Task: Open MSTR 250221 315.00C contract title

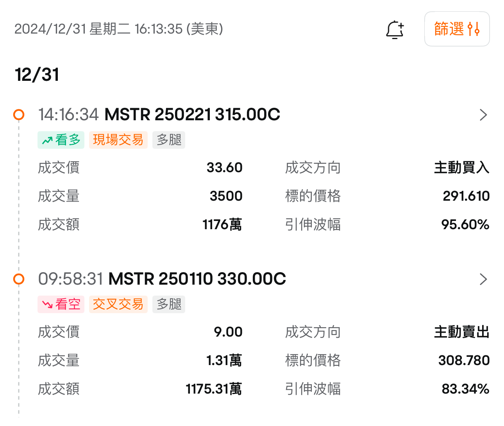Action: click(x=192, y=115)
